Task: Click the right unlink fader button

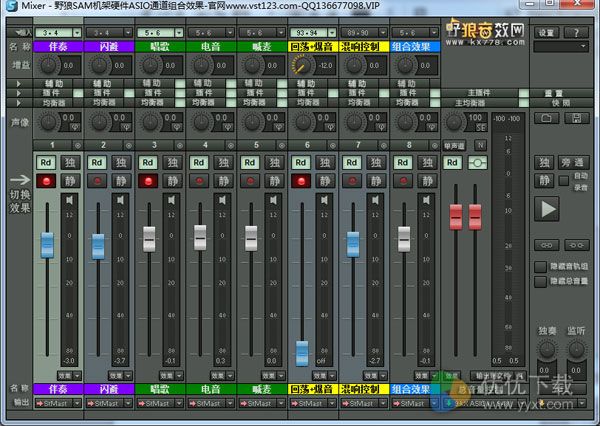Action: [577, 245]
